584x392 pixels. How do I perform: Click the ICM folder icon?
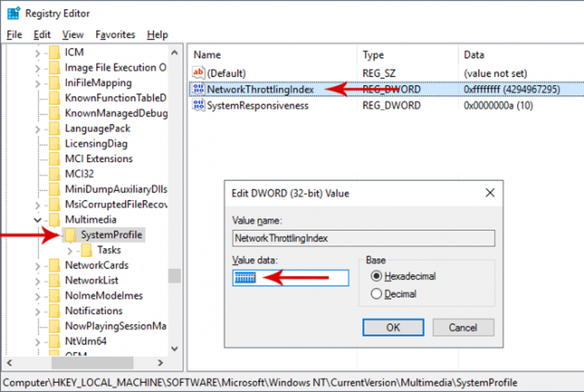[x=55, y=52]
